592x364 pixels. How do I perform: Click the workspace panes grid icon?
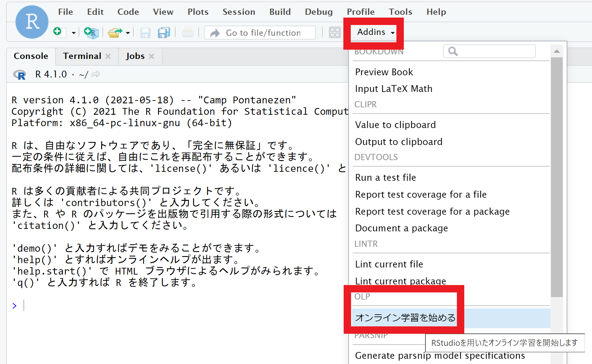(x=335, y=32)
